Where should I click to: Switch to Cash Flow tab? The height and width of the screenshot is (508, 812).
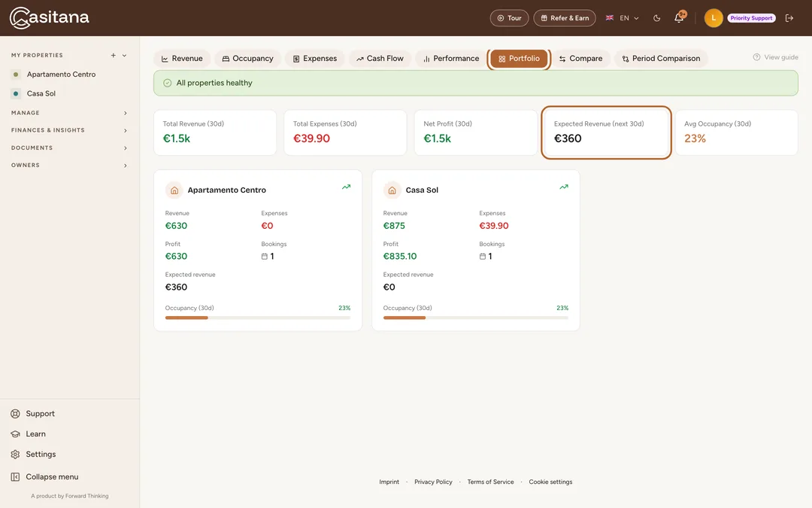click(x=380, y=59)
